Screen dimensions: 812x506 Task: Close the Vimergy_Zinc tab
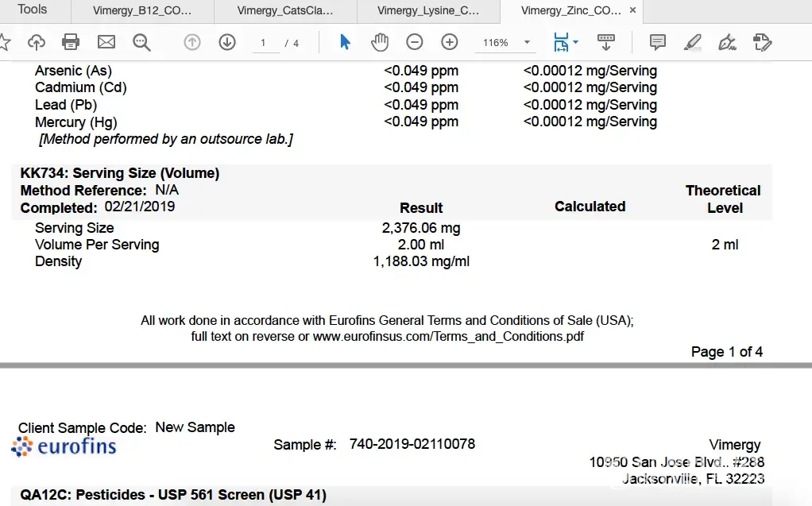point(632,11)
